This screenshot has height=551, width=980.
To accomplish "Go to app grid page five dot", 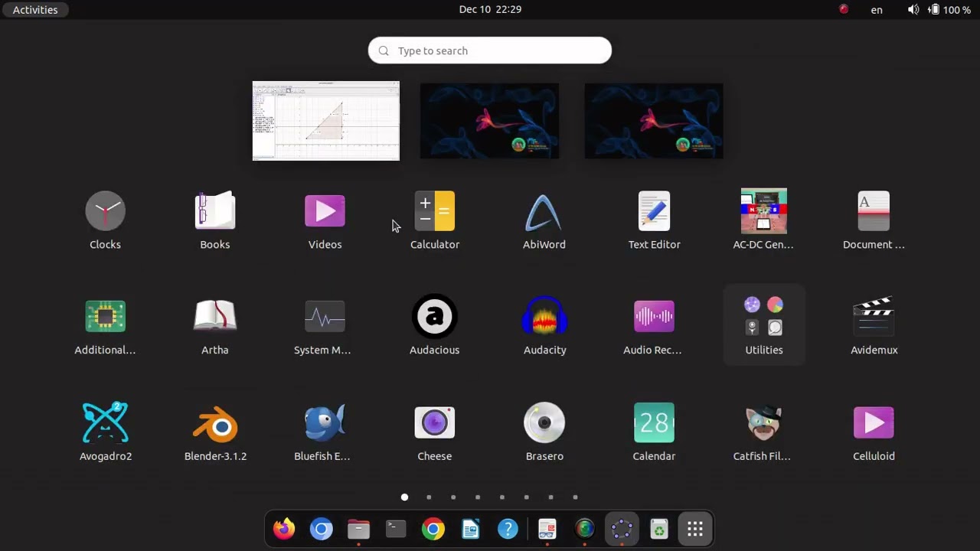I will pos(502,497).
